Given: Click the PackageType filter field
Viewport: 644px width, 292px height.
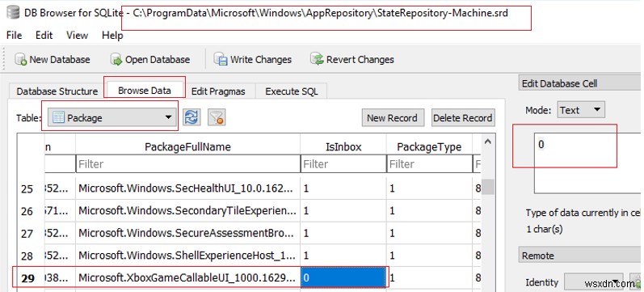Looking at the screenshot, I should coord(429,164).
